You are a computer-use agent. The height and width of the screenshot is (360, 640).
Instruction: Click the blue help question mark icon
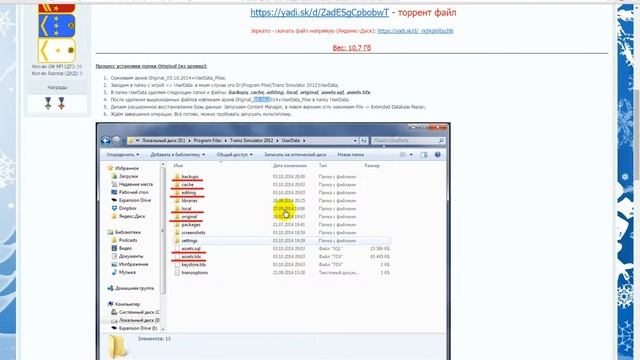pos(438,155)
